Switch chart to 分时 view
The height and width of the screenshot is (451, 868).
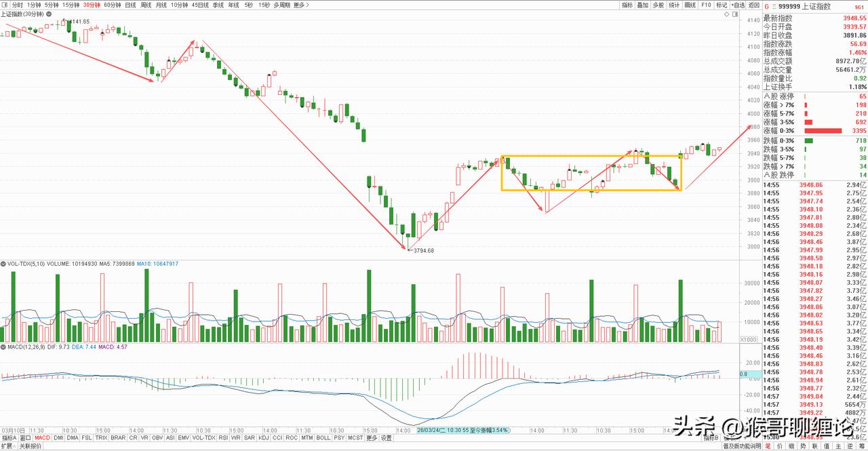coord(17,5)
